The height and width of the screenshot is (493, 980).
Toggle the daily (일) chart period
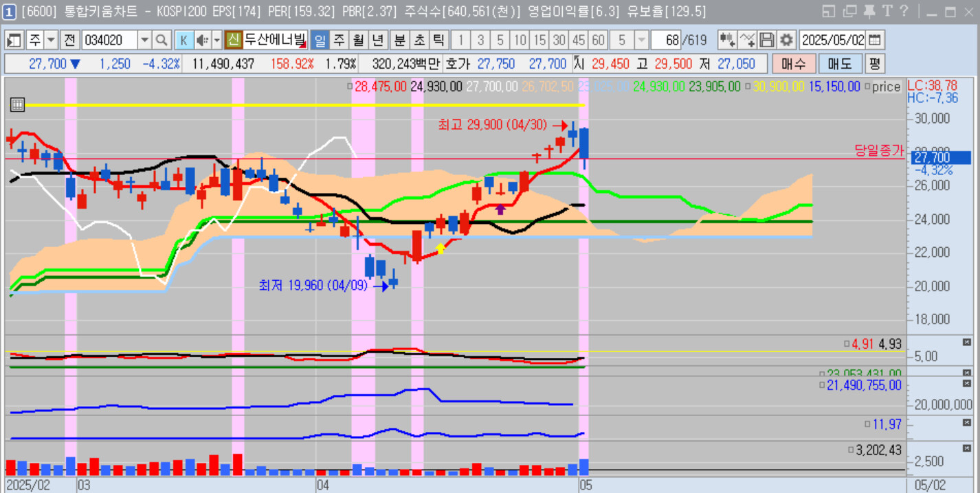320,40
